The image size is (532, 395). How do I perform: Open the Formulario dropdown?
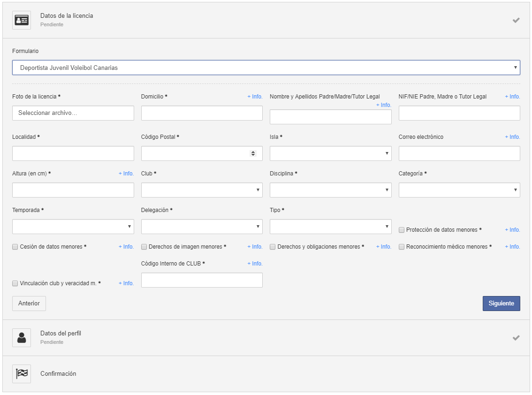266,68
